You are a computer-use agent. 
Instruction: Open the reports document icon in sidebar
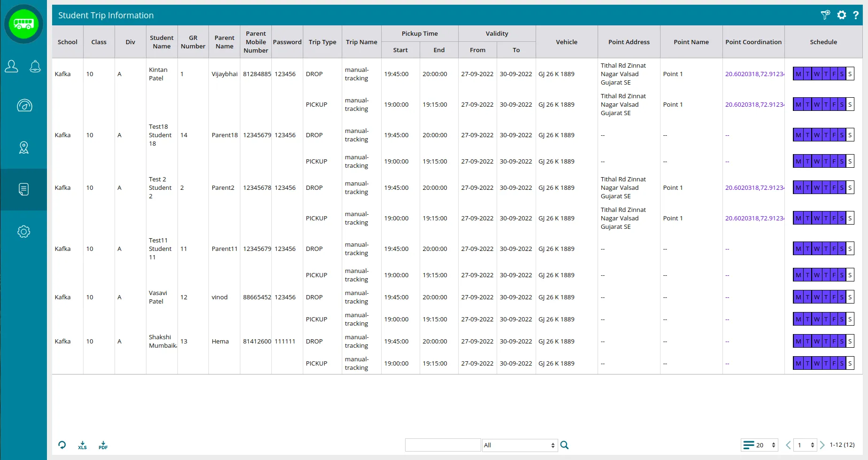click(x=23, y=189)
